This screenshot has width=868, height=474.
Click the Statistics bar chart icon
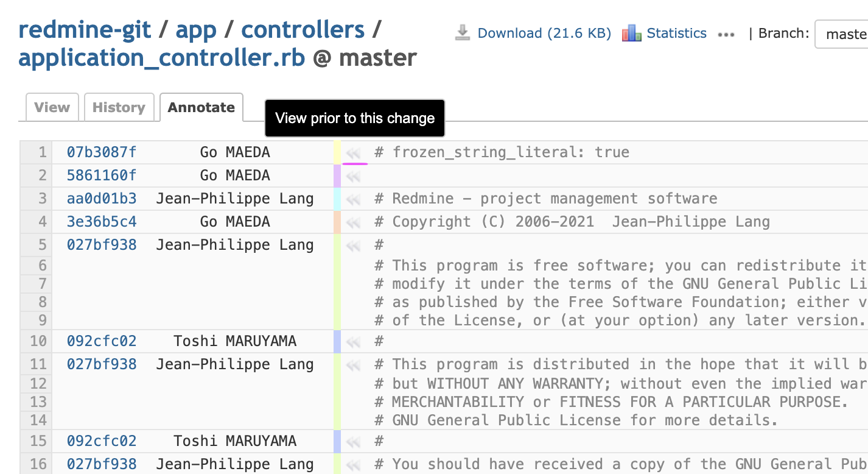632,33
